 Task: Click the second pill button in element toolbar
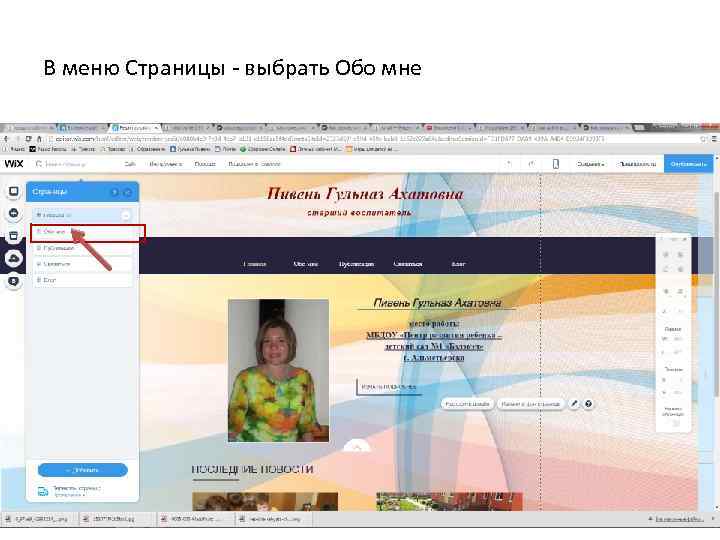point(530,404)
